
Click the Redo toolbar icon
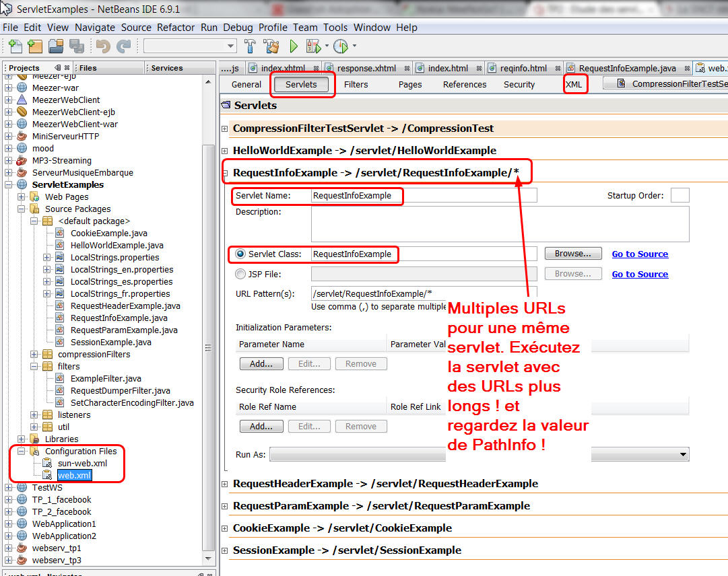point(123,46)
